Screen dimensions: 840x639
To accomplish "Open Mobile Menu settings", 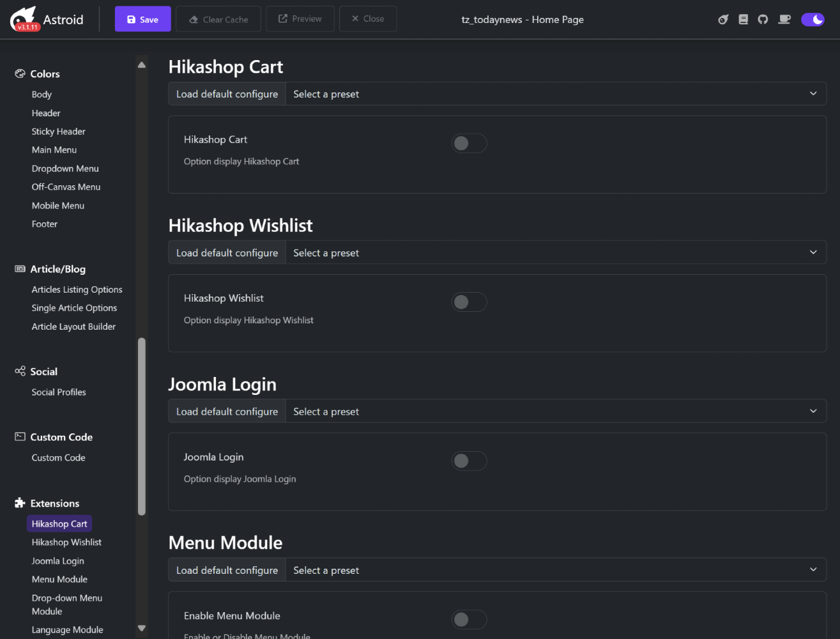I will click(58, 206).
